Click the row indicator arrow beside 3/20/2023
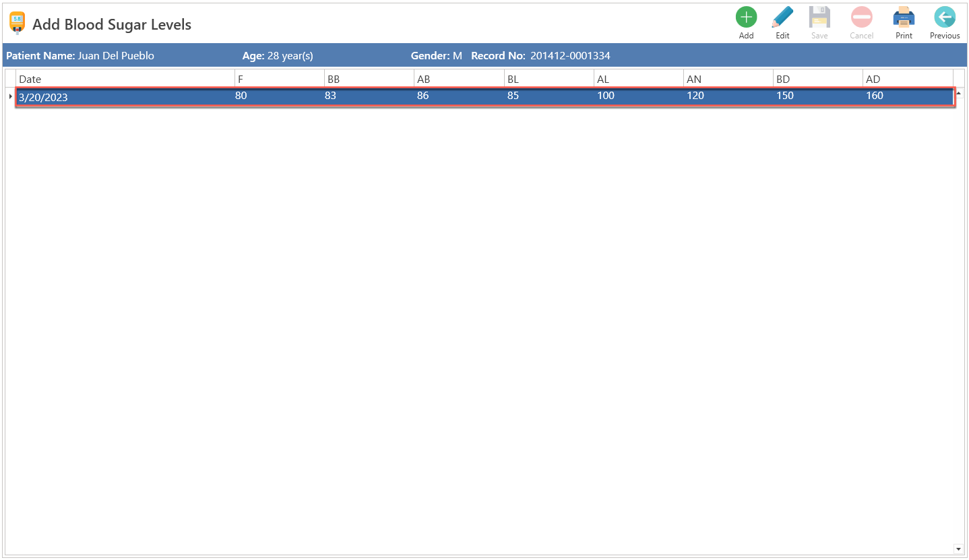The height and width of the screenshot is (560, 969). pos(10,97)
